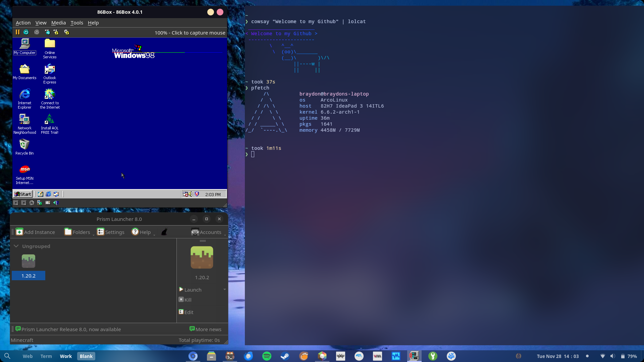This screenshot has height=362, width=644.
Task: Switch to the Term workspace
Action: pos(46,356)
